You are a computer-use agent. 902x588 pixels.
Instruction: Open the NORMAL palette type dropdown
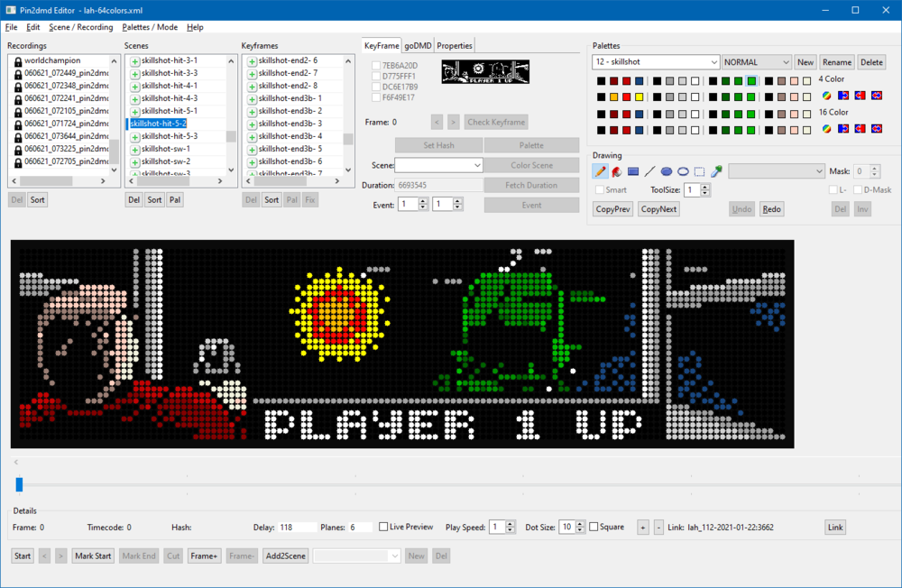coord(757,62)
